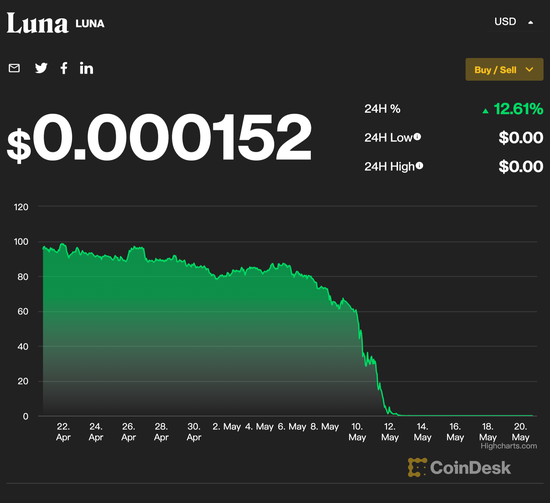Image resolution: width=550 pixels, height=503 pixels.
Task: Click the green up triangle next to 12.61%
Action: click(x=485, y=111)
